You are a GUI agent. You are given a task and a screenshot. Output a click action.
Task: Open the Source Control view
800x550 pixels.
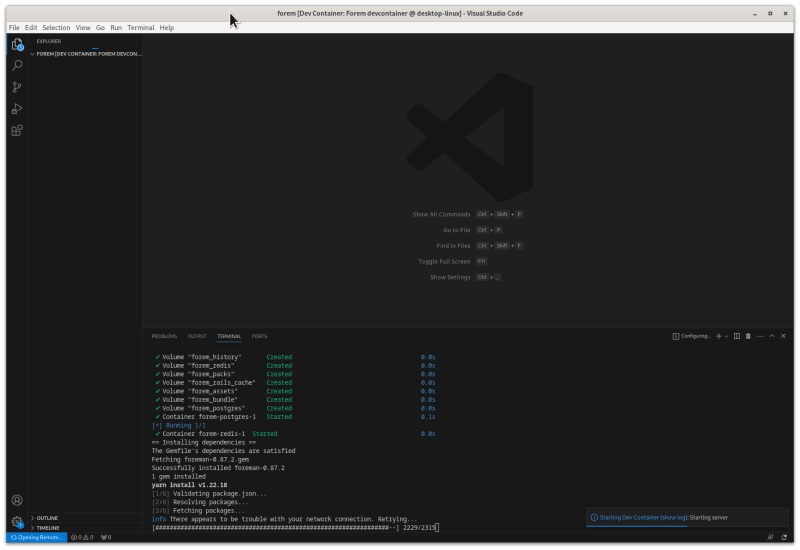pyautogui.click(x=17, y=87)
